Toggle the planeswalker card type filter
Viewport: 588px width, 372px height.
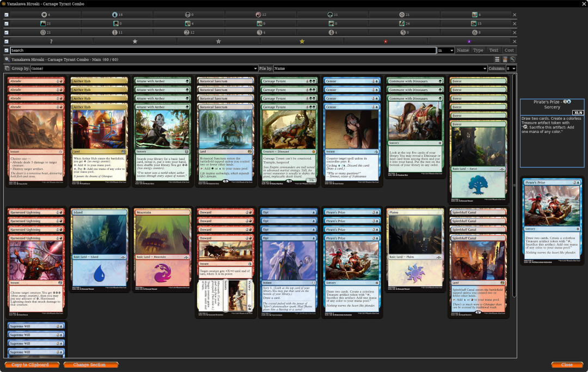point(332,23)
